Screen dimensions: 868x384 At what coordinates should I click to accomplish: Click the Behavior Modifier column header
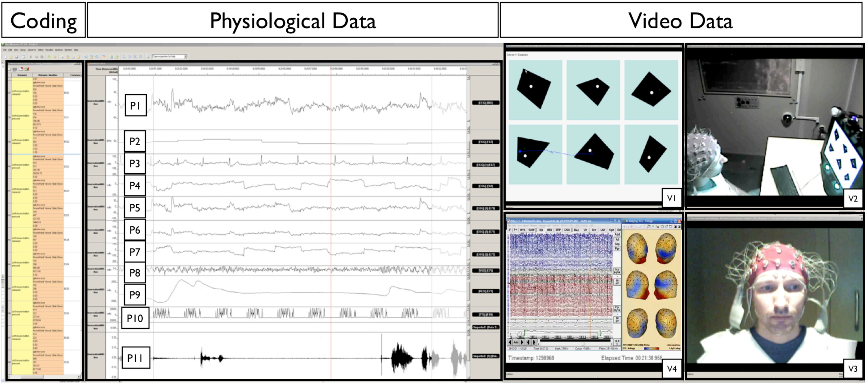[x=48, y=75]
